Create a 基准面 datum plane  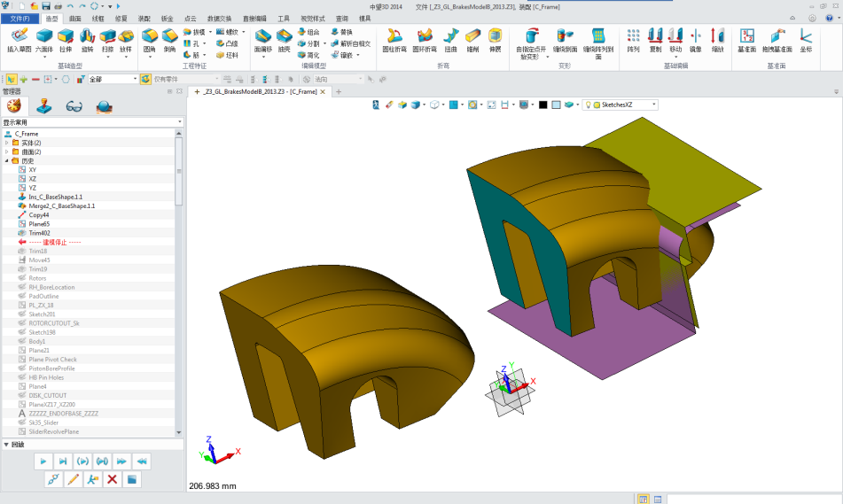coord(747,39)
